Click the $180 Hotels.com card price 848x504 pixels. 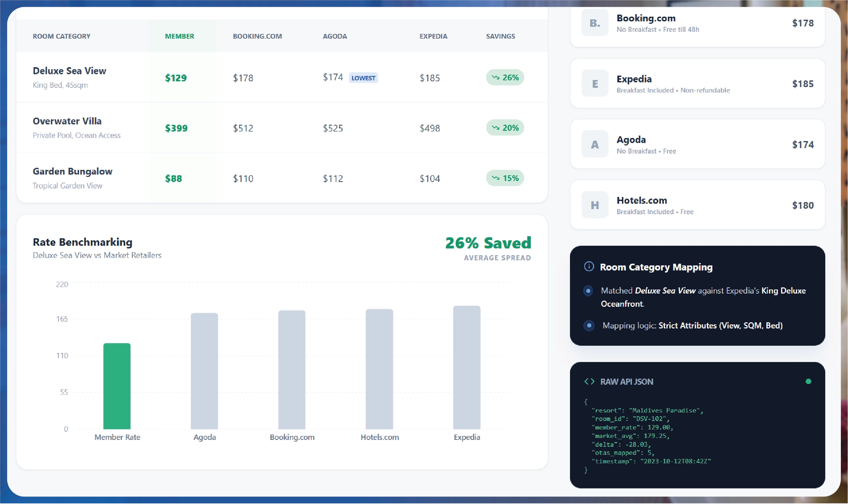tap(803, 205)
